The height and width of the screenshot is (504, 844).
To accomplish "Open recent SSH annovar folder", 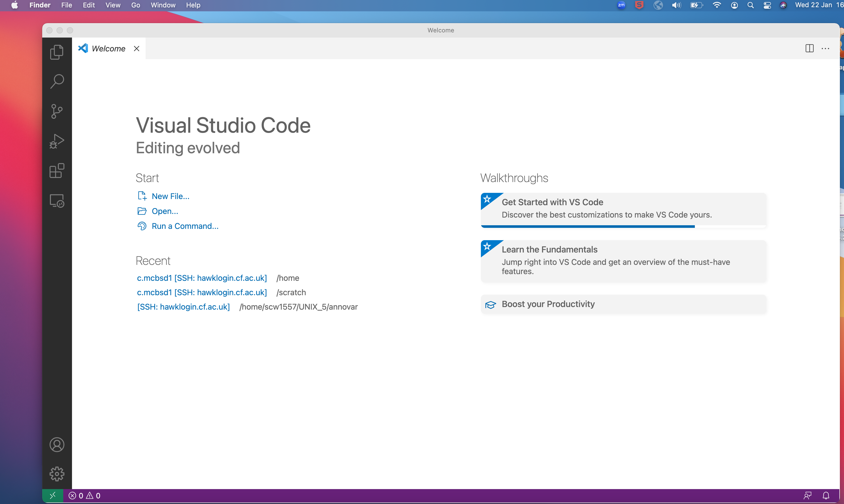I will [x=183, y=307].
